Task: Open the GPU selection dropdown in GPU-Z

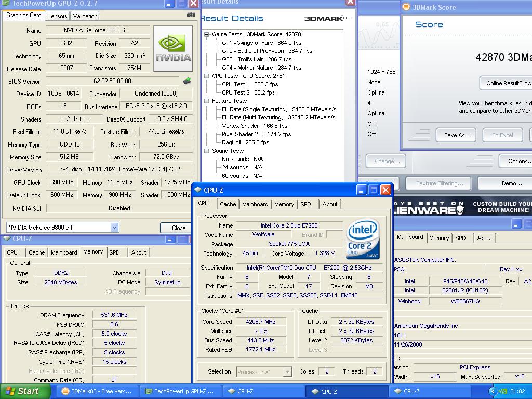Action: [114, 228]
